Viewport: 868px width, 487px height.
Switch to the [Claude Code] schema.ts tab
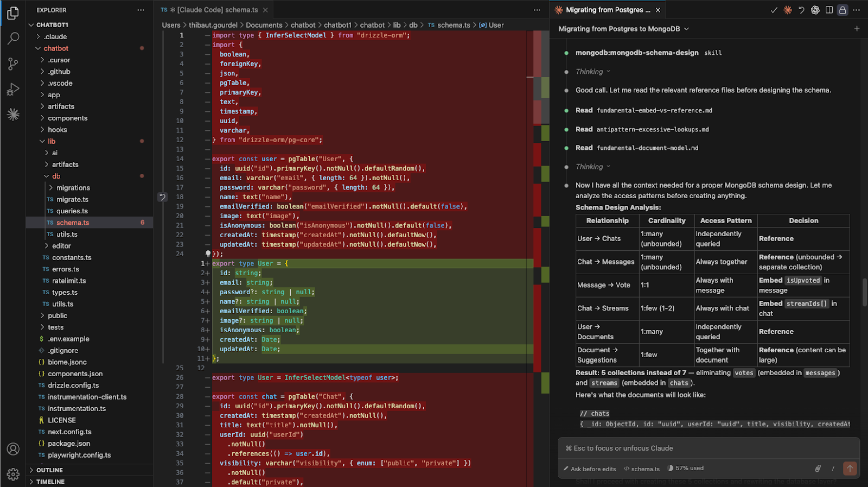[x=213, y=10]
